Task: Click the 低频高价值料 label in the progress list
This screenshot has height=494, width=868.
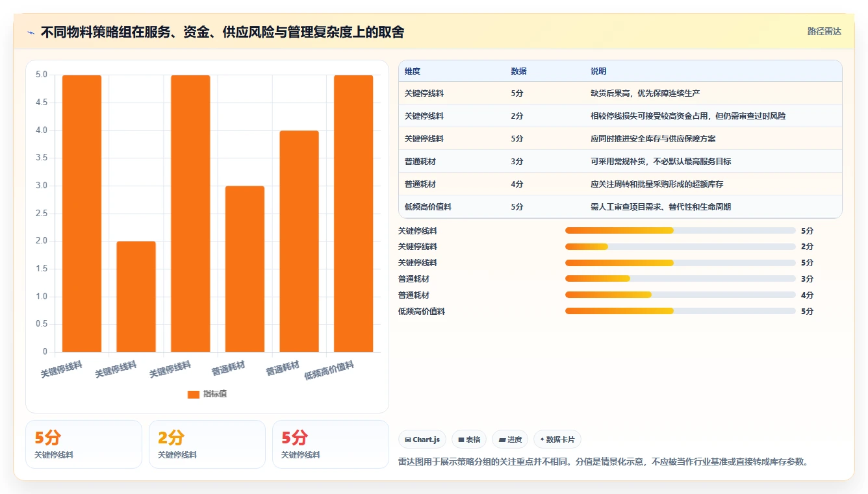Action: (422, 312)
